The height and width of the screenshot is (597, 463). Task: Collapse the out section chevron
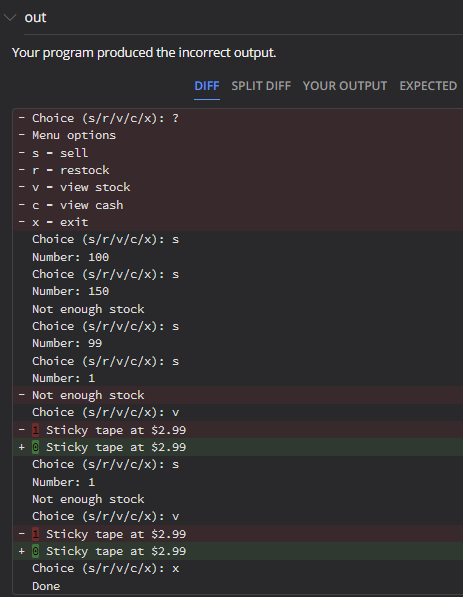[10, 18]
